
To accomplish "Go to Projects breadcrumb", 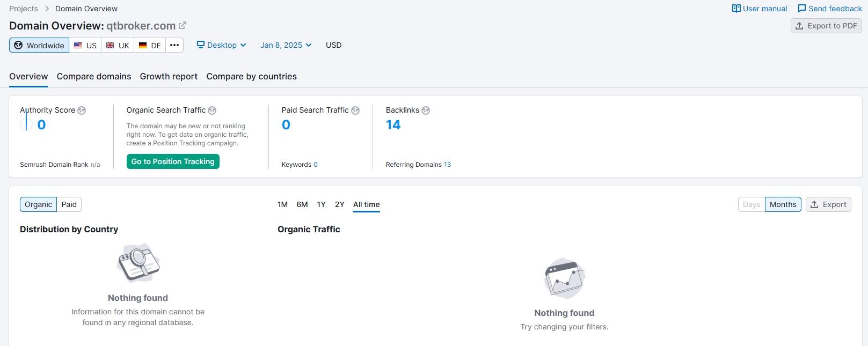I will pyautogui.click(x=24, y=9).
